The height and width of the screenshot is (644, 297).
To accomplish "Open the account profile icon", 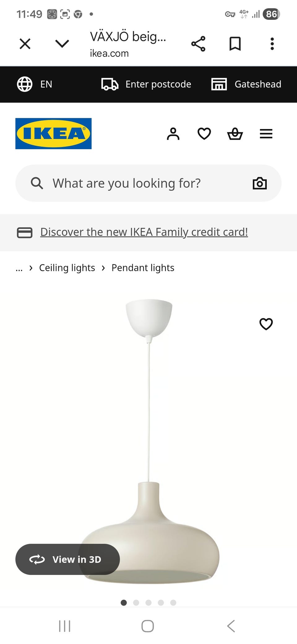I will point(173,134).
